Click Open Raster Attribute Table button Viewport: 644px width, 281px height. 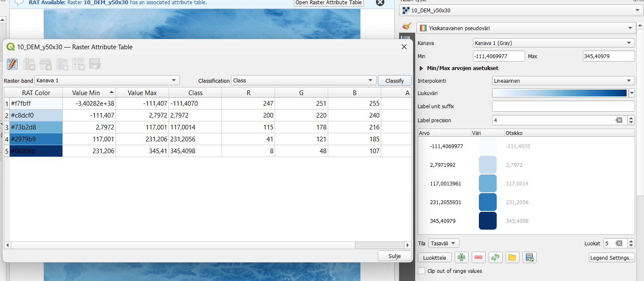329,3
